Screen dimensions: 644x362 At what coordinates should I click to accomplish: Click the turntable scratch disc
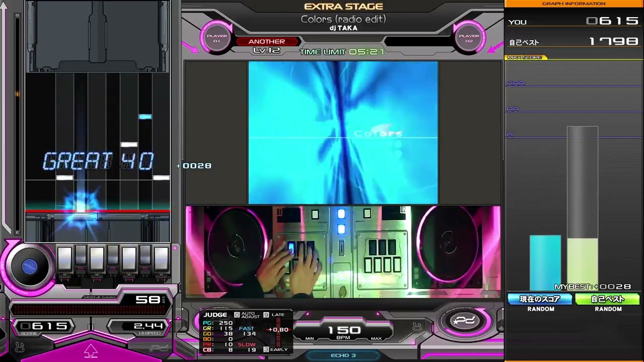(29, 267)
